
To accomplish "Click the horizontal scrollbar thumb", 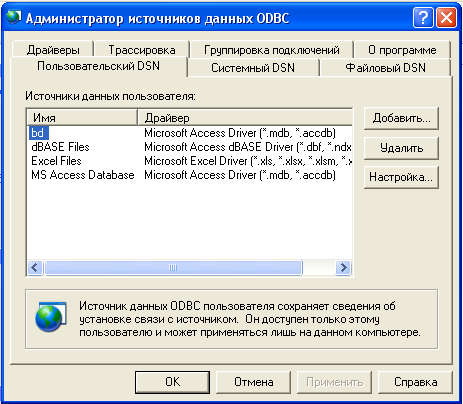I will (x=173, y=267).
